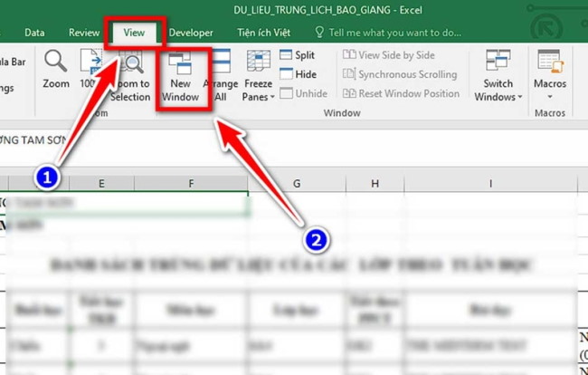This screenshot has width=588, height=375.
Task: Select column F header
Action: (191, 185)
